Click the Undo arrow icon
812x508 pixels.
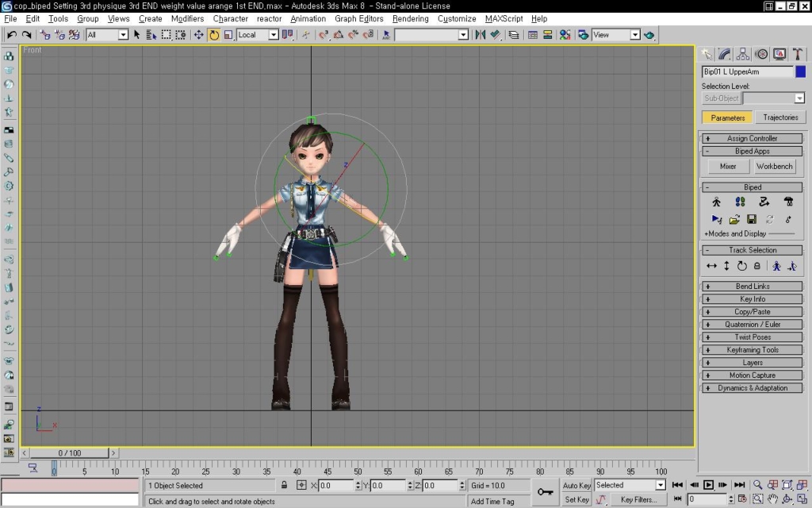(11, 35)
